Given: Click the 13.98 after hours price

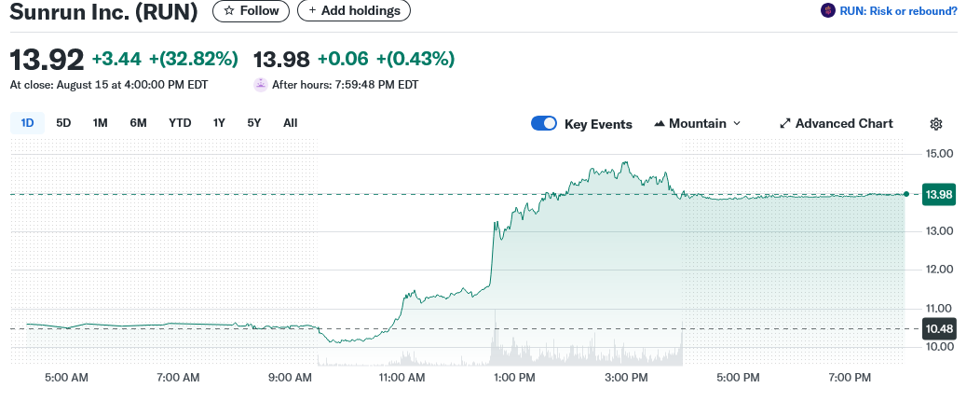Looking at the screenshot, I should [x=281, y=60].
